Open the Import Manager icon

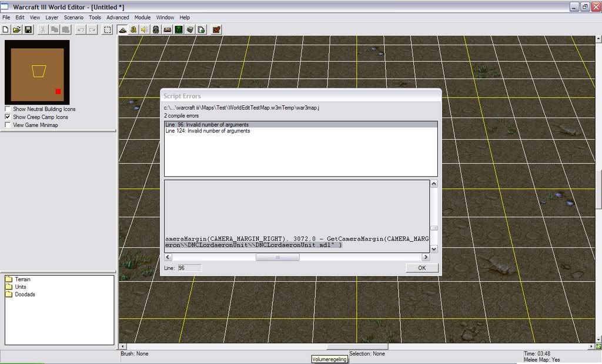201,29
